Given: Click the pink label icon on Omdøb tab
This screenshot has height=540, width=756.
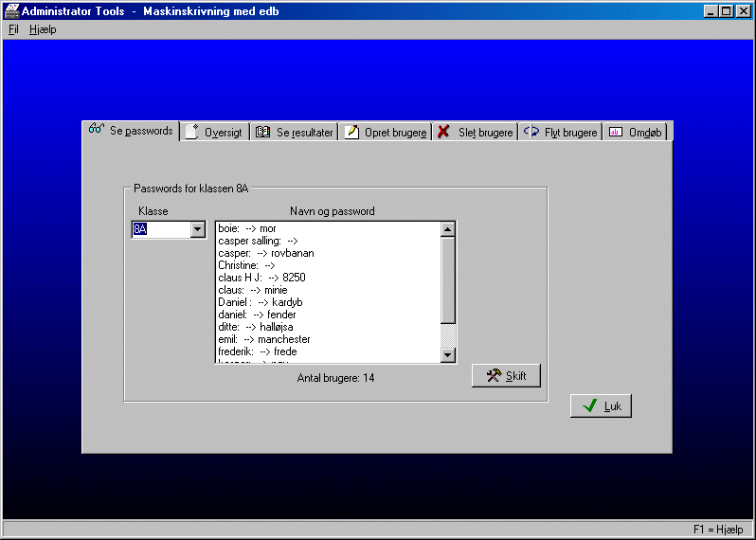Looking at the screenshot, I should (616, 132).
